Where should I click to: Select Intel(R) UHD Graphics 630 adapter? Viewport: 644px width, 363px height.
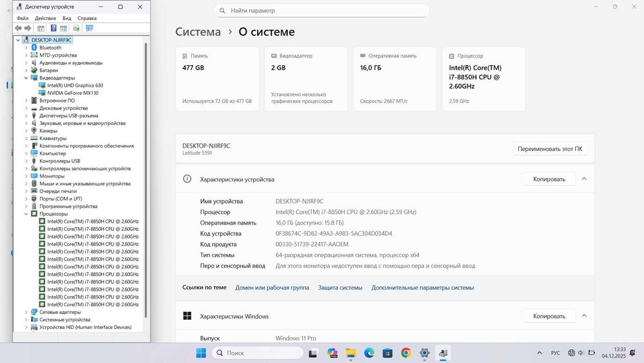tap(75, 86)
